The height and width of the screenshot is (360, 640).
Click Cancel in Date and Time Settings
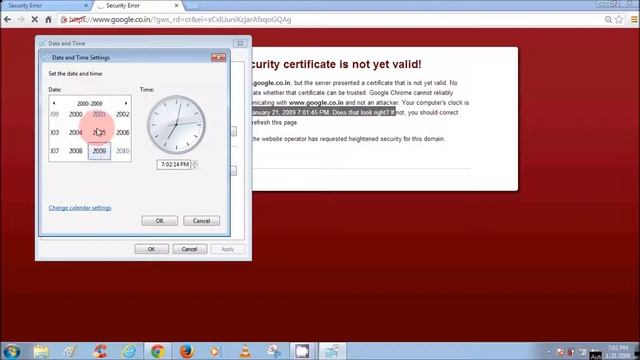(201, 221)
